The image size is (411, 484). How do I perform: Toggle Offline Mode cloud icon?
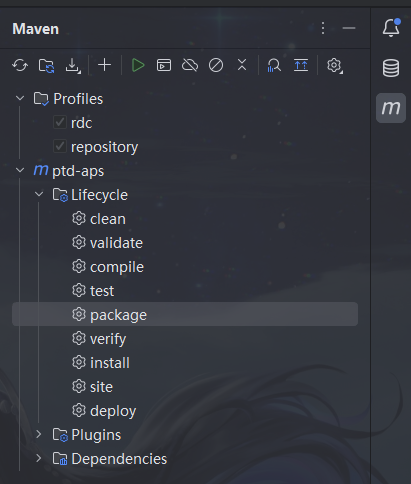tap(190, 65)
